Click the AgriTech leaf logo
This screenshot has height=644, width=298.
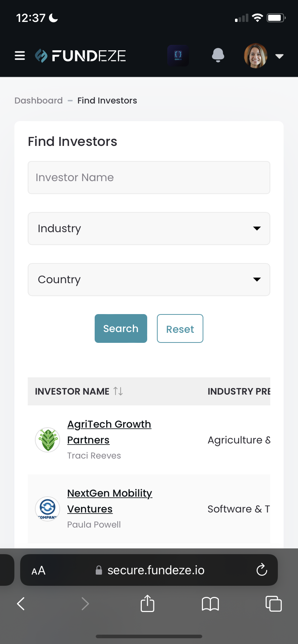[x=48, y=440]
